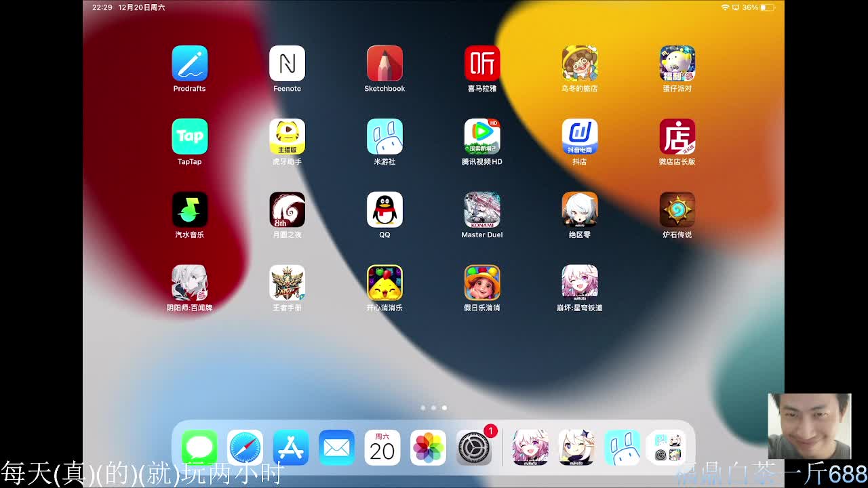The image size is (868, 488).
Task: Open 腾讯视频 HD app
Action: 482,137
